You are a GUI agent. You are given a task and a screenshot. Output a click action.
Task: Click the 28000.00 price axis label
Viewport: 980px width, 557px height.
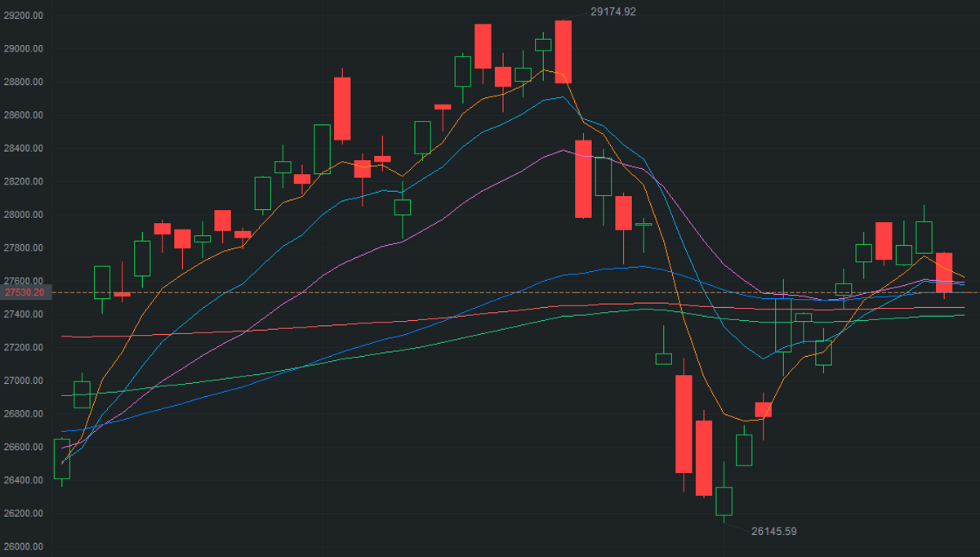25,215
